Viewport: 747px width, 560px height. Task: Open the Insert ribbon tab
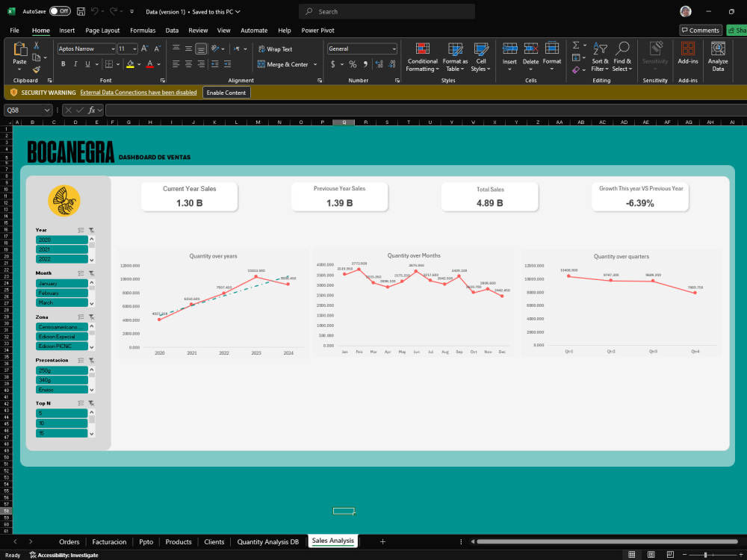point(66,31)
